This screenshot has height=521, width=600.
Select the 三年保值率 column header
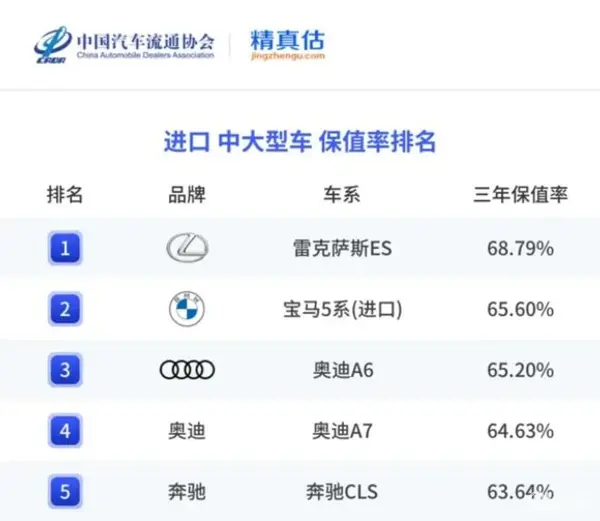520,194
